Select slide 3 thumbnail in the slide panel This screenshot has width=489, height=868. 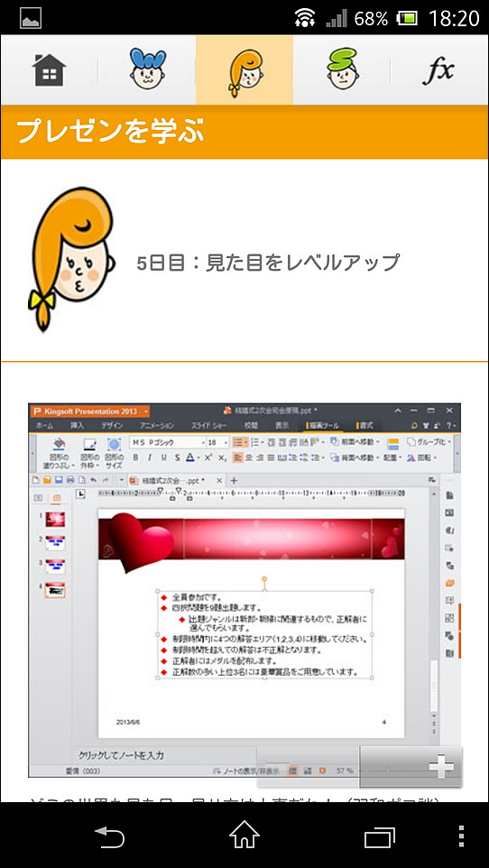click(x=55, y=567)
